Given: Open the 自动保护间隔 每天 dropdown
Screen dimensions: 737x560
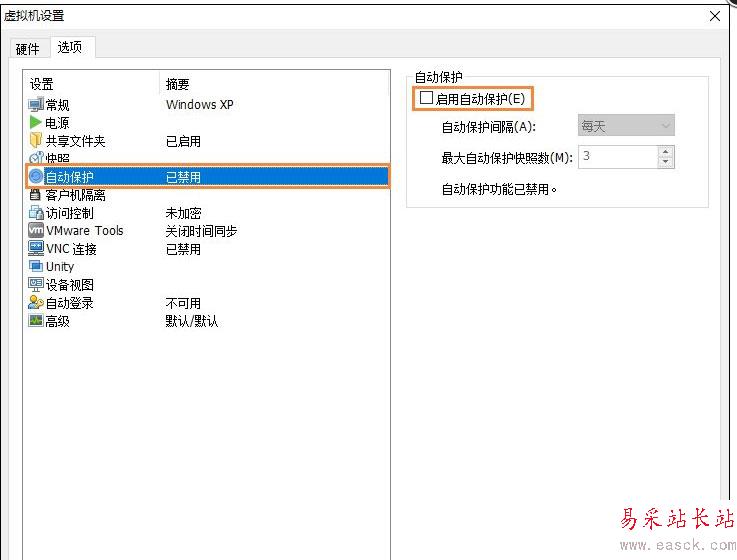Looking at the screenshot, I should (x=626, y=126).
